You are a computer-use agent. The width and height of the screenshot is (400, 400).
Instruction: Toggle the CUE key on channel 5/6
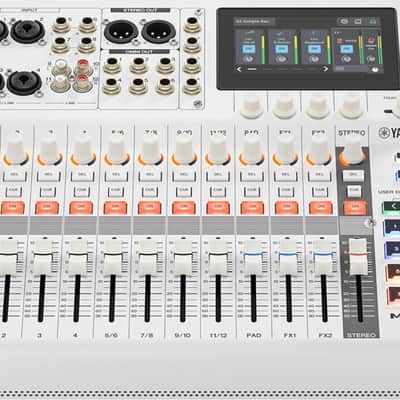pyautogui.click(x=116, y=191)
